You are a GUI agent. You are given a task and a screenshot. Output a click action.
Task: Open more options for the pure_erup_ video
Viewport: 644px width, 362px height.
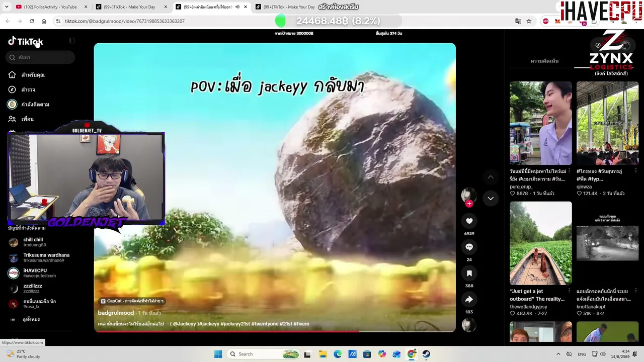pyautogui.click(x=569, y=171)
